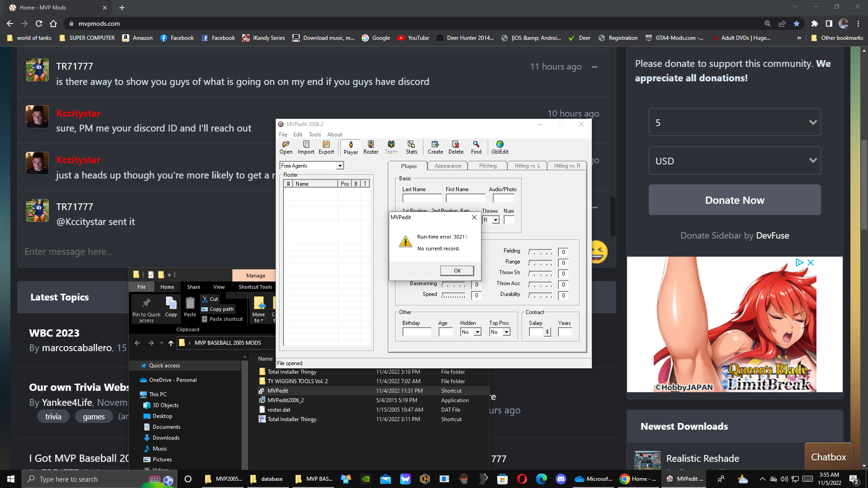Open the Tools menu in MVPedit
868x488 pixels.
click(315, 135)
